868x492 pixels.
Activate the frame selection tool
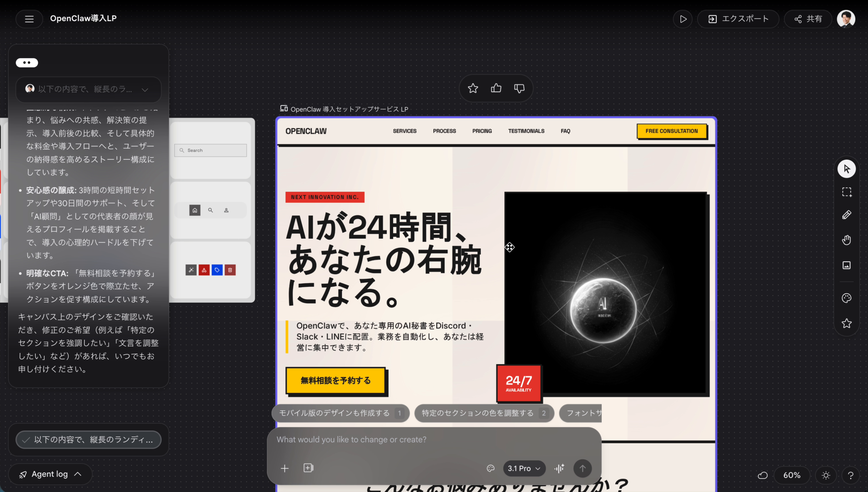pyautogui.click(x=846, y=192)
